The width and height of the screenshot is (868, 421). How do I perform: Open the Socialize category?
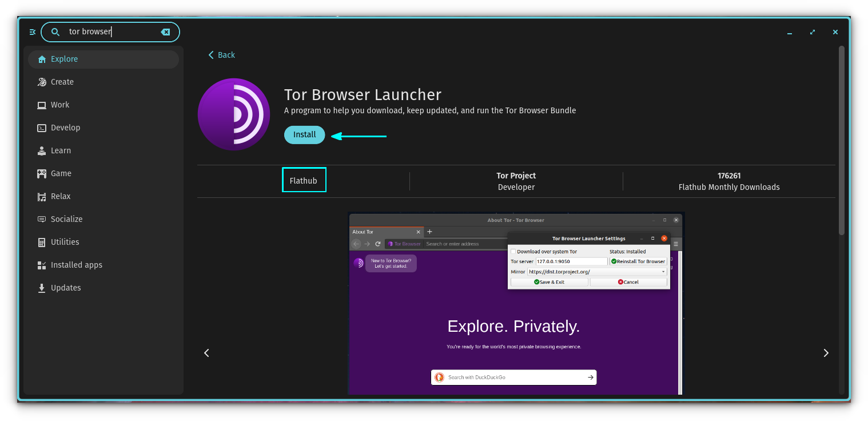[103, 219]
